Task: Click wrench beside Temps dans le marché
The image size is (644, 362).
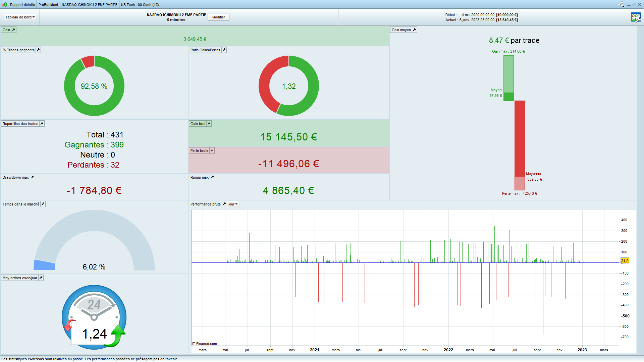Action: coord(43,204)
